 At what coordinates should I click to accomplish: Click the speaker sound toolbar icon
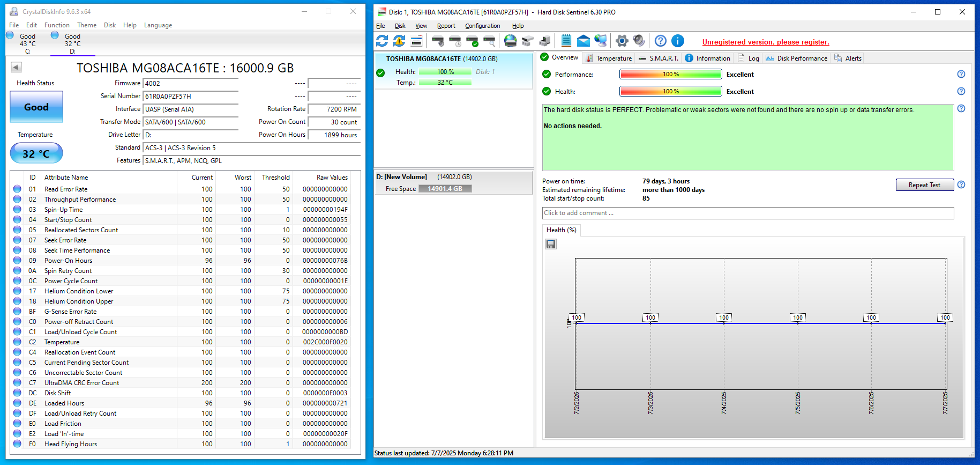639,41
